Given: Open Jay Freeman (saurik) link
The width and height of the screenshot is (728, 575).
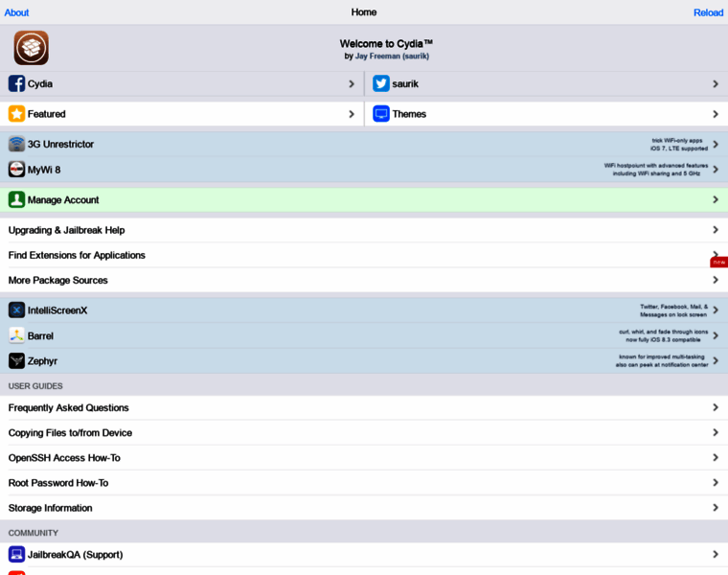Looking at the screenshot, I should click(392, 57).
